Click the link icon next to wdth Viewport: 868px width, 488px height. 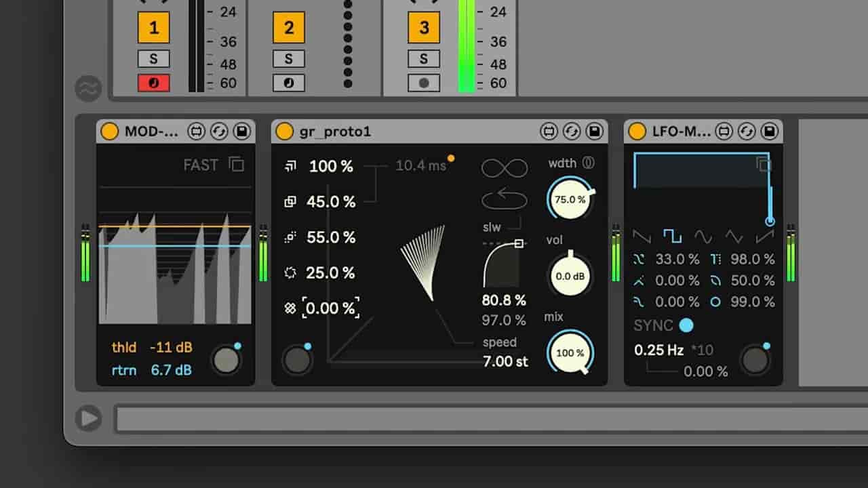click(x=588, y=163)
